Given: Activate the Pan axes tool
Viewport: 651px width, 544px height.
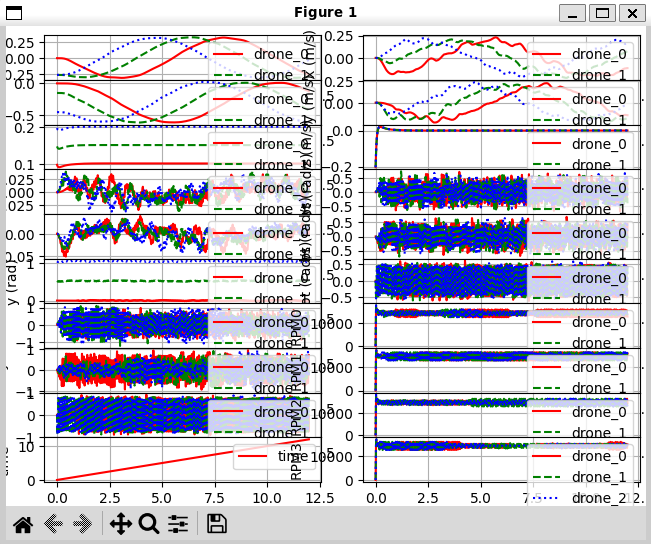Looking at the screenshot, I should pos(120,523).
